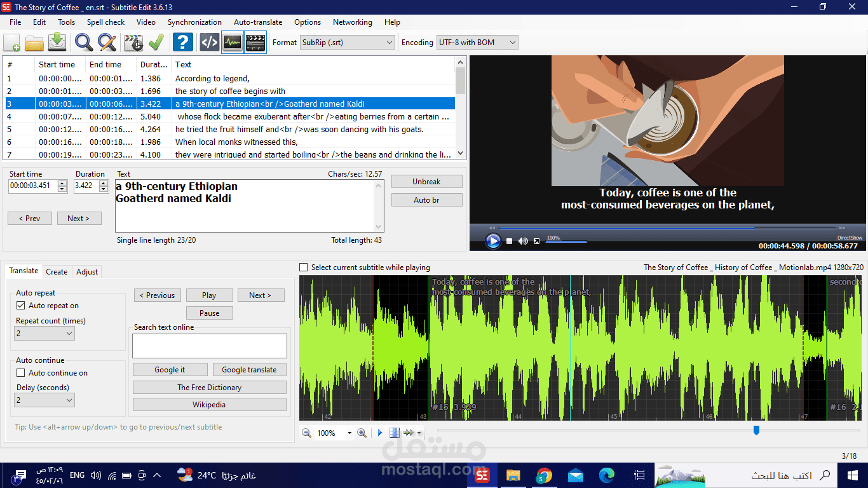Click the Unbreak button
868x488 pixels.
(x=426, y=182)
